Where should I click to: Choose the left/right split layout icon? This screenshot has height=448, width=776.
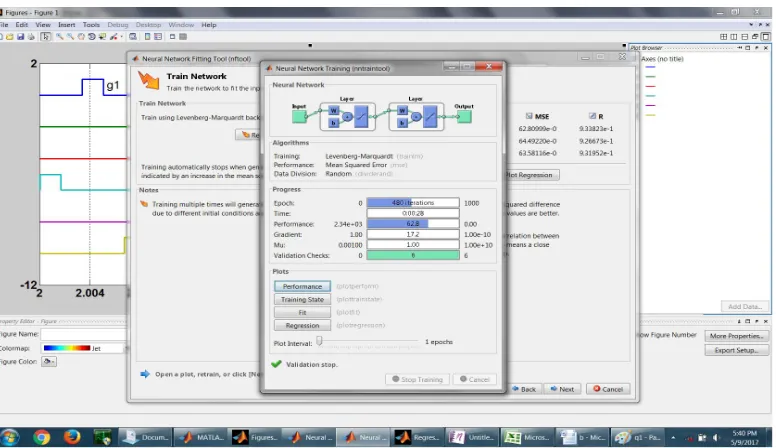point(734,37)
